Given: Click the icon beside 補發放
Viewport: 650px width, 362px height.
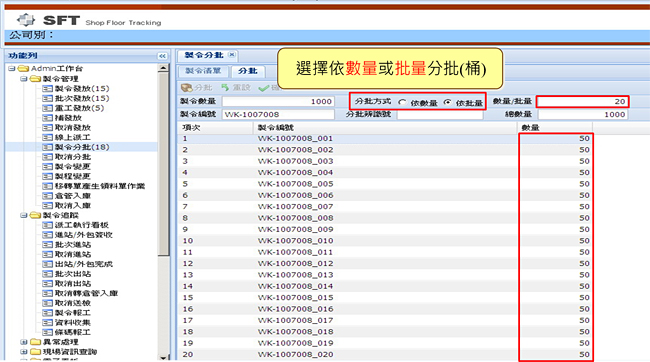Looking at the screenshot, I should tap(48, 118).
